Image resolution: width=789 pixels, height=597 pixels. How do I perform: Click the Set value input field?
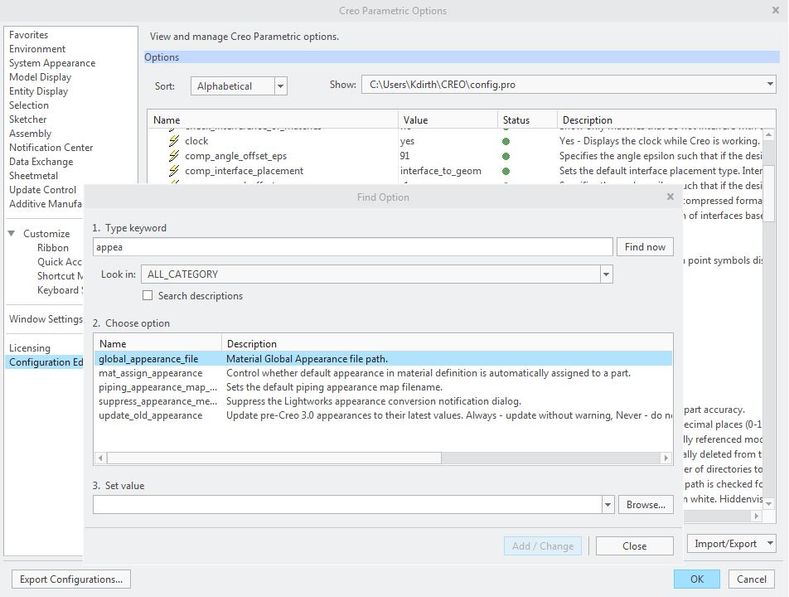(348, 504)
